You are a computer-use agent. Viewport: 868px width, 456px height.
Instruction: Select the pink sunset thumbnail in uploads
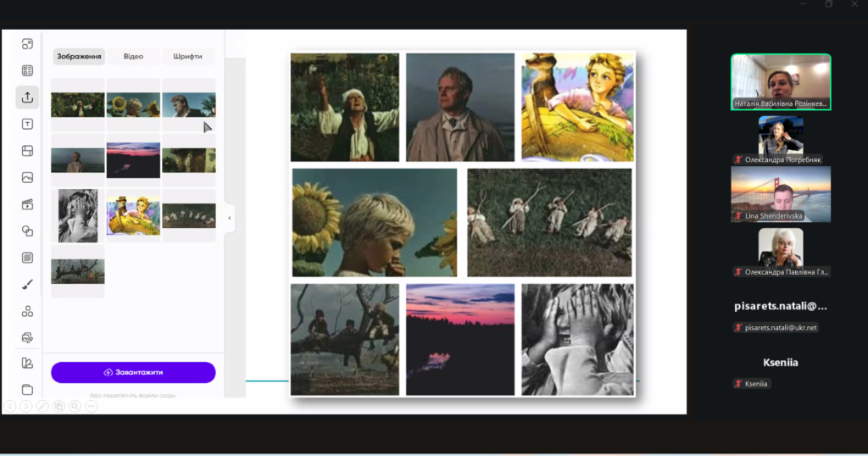point(133,159)
